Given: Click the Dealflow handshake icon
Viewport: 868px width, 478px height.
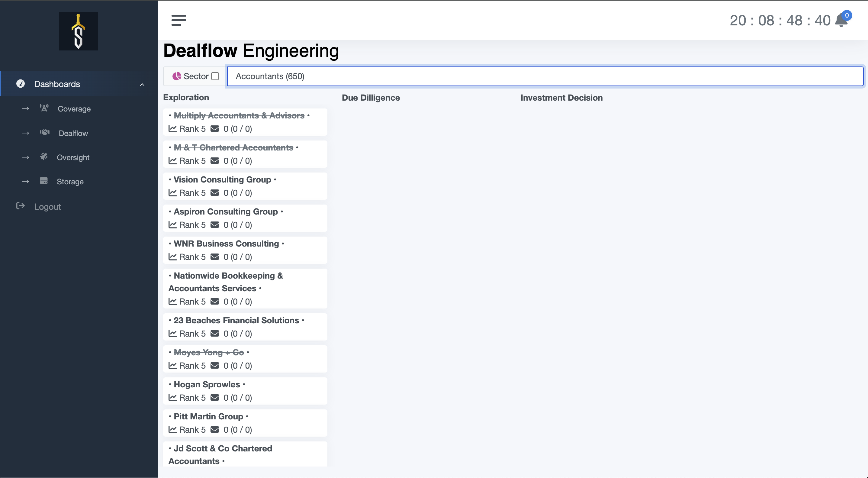Looking at the screenshot, I should [44, 132].
